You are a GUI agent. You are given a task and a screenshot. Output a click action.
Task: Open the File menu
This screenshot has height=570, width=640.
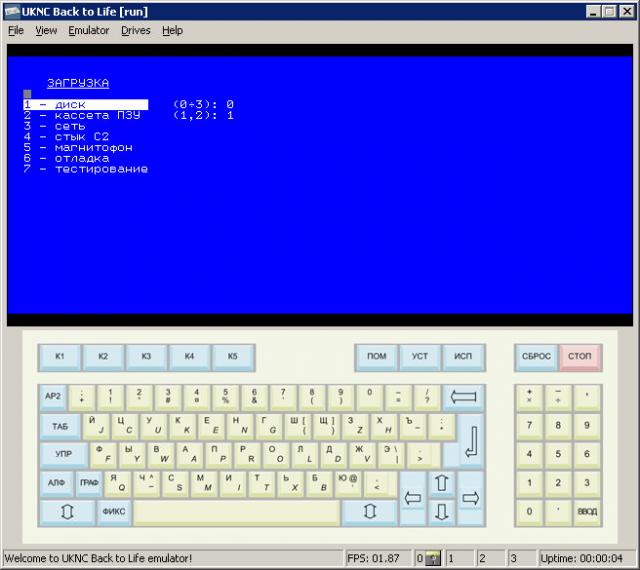[16, 30]
